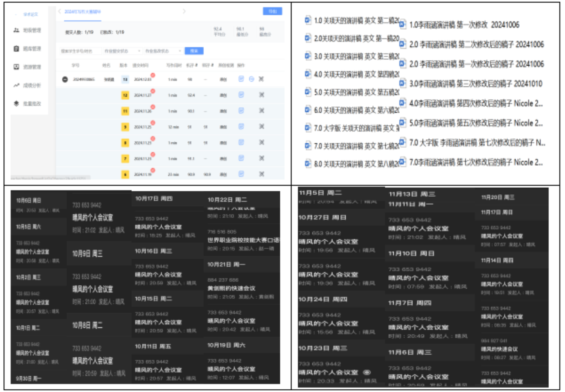Expand the 作业批改状态 dropdown
Image resolution: width=565 pixels, height=392 pixels.
(x=163, y=51)
